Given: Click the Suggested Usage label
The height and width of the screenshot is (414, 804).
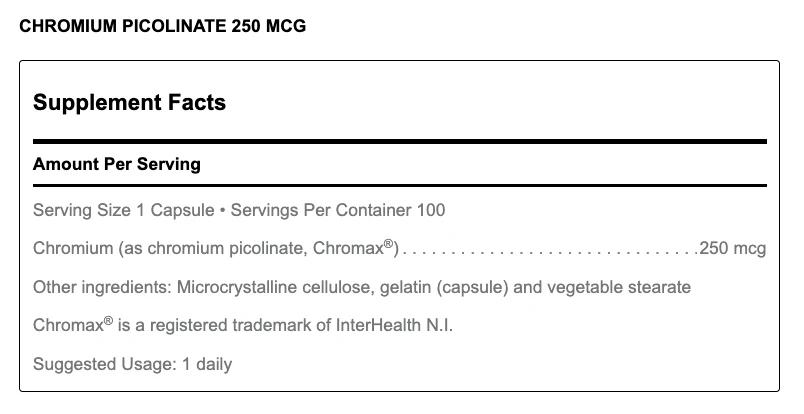Looking at the screenshot, I should click(105, 364).
